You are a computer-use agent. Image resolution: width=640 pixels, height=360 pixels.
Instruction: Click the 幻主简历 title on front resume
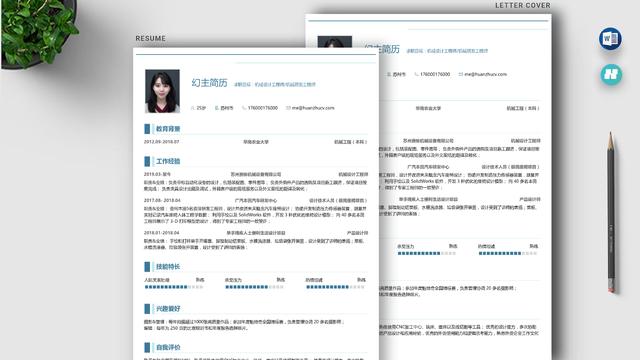click(x=209, y=83)
